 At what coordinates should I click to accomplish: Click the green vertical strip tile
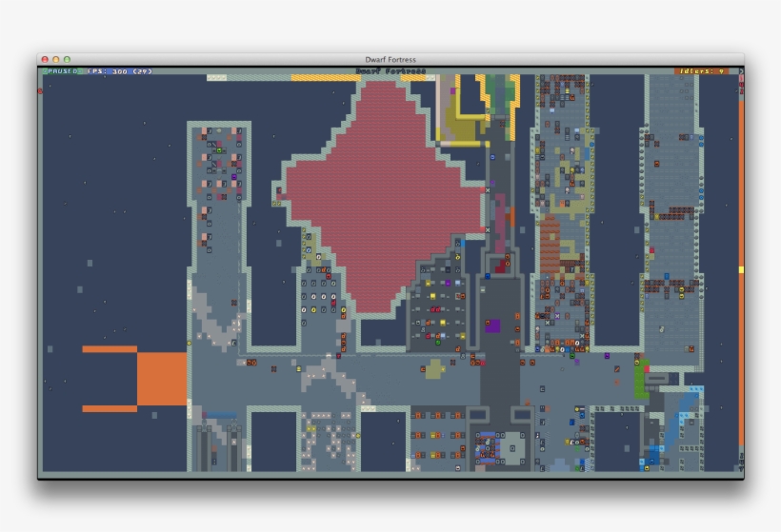(640, 379)
